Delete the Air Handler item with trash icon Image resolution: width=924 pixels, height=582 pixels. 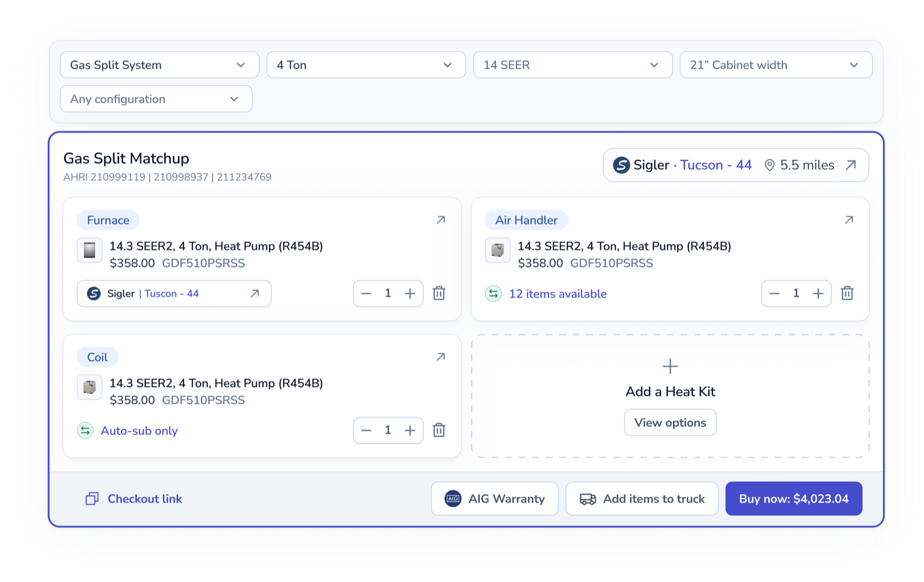click(x=847, y=293)
